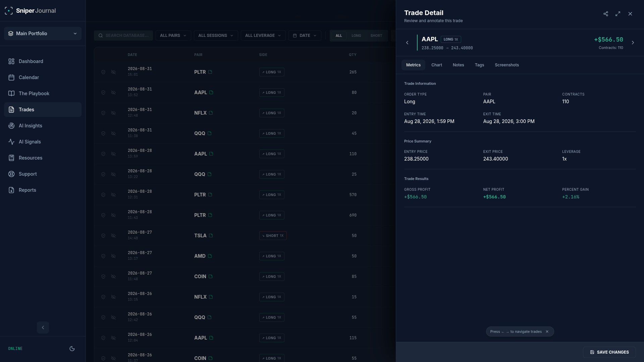Viewport: 644px width, 362px height.
Task: Click the note icon beside AMD
Action: pos(210,256)
